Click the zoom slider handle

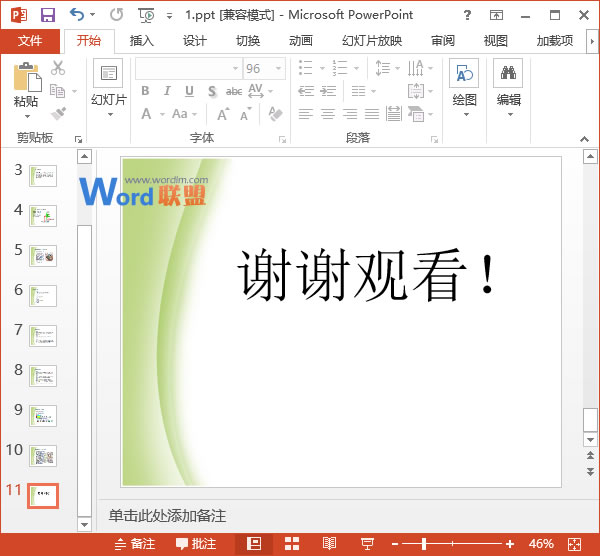424,543
